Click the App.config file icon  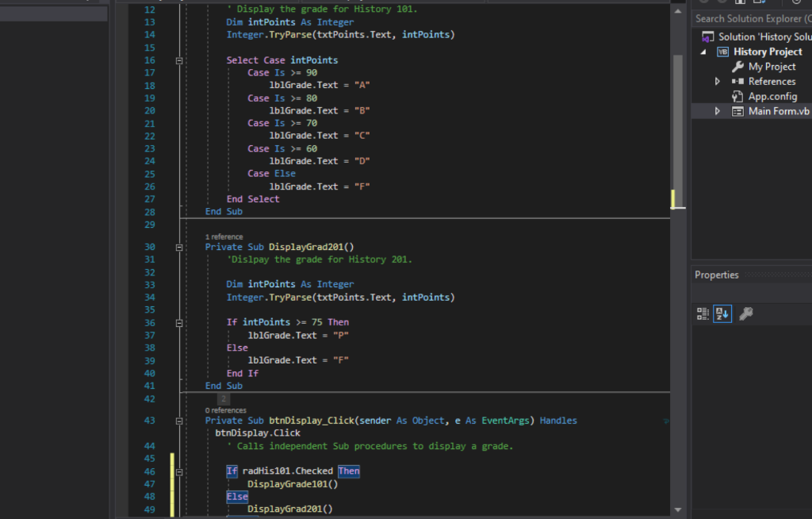point(737,95)
